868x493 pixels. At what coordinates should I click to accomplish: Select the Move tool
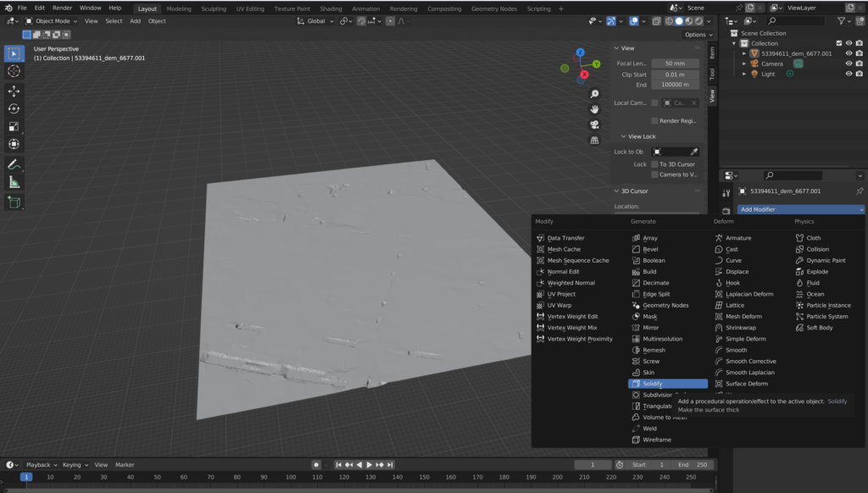pyautogui.click(x=14, y=91)
